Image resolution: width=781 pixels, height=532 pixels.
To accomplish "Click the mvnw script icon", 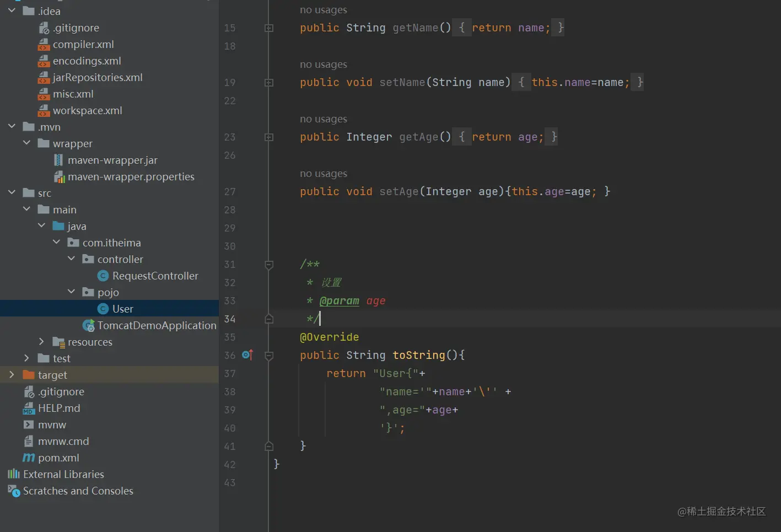I will [29, 424].
